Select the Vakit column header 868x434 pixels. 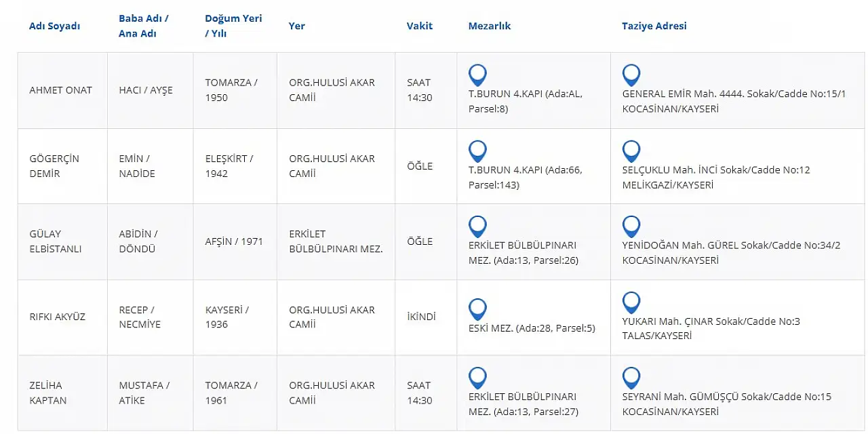pyautogui.click(x=420, y=26)
